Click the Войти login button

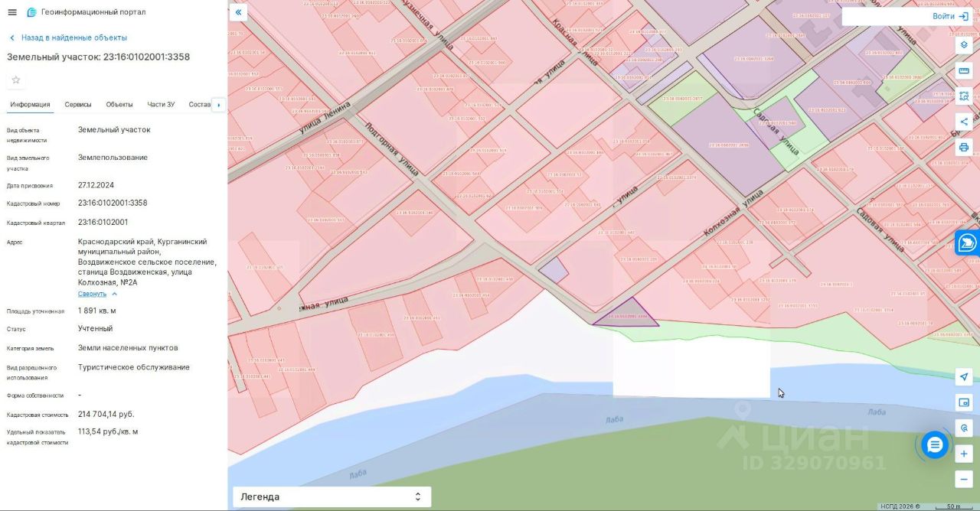(x=949, y=16)
